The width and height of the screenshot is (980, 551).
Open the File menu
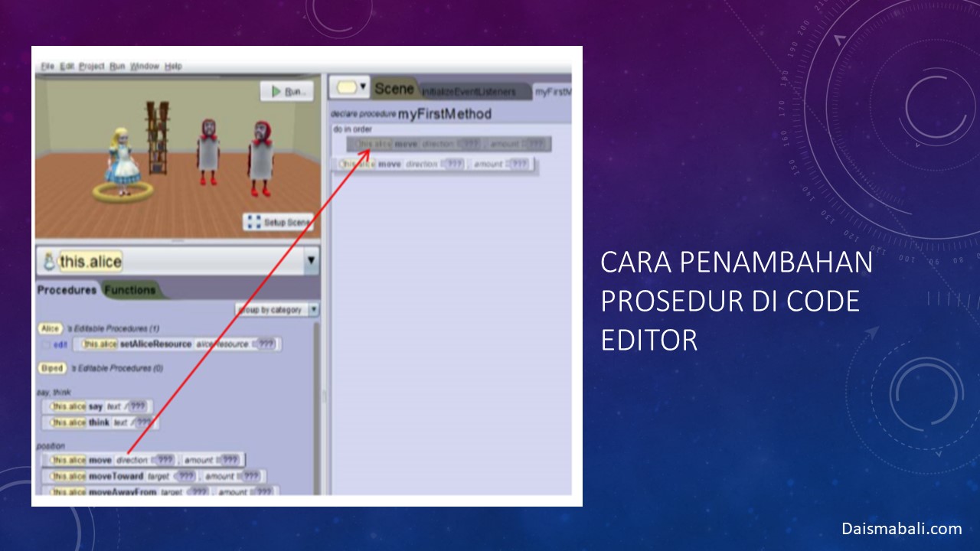tap(47, 67)
